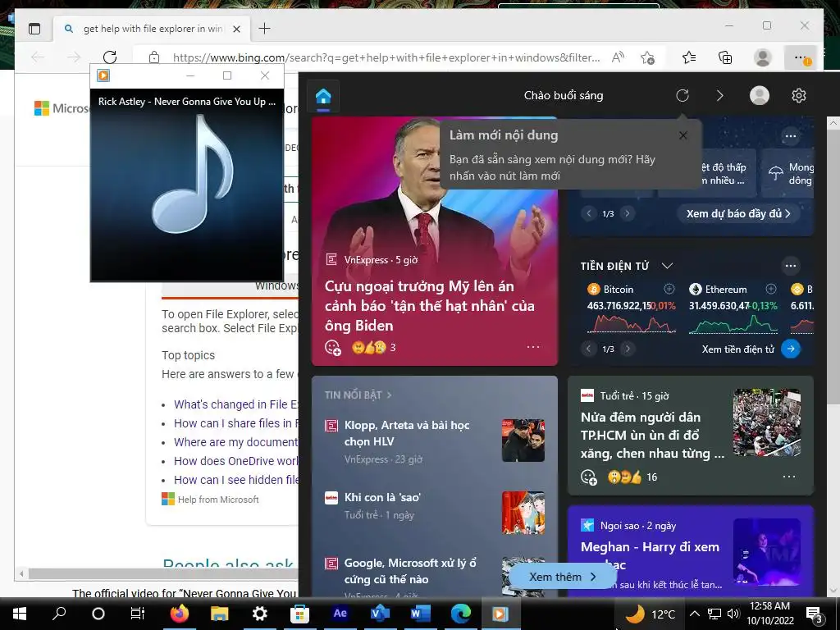The image size is (840, 630).
Task: React to the Biden headline story
Action: point(333,348)
